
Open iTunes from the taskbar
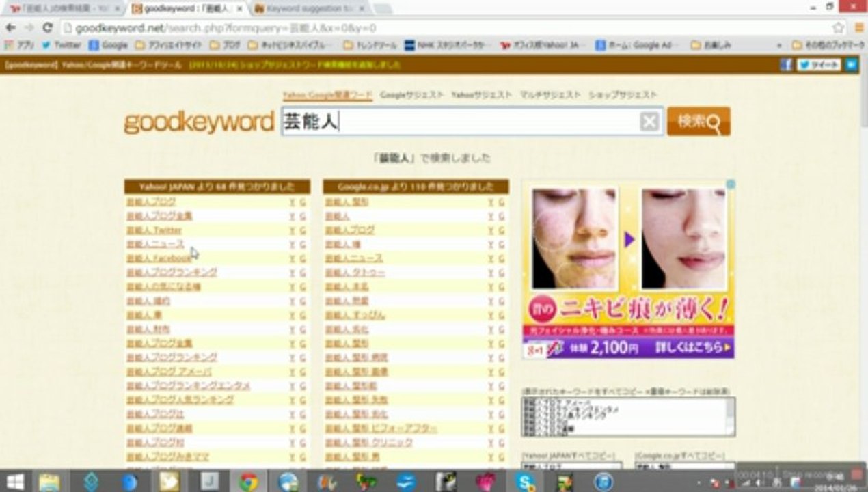[604, 482]
